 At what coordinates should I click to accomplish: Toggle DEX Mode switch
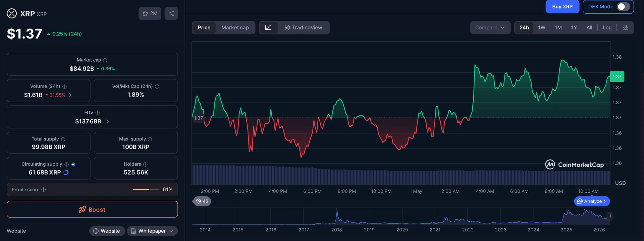tap(624, 7)
